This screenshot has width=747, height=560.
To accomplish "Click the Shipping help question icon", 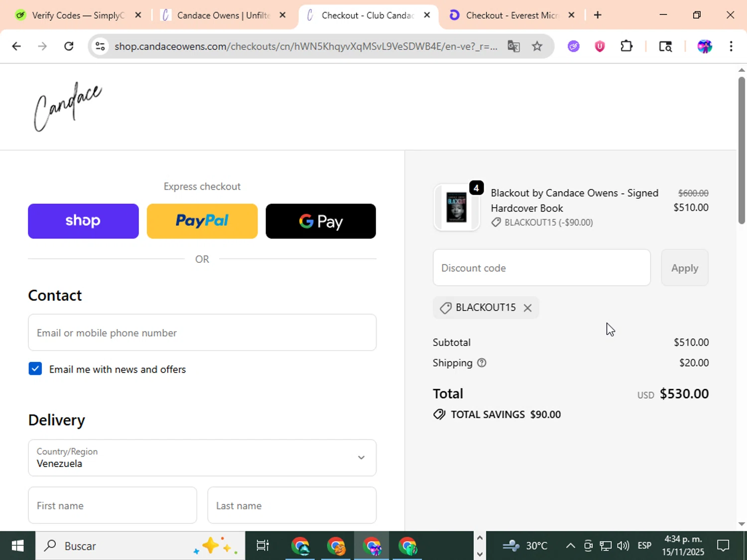I will point(482,363).
